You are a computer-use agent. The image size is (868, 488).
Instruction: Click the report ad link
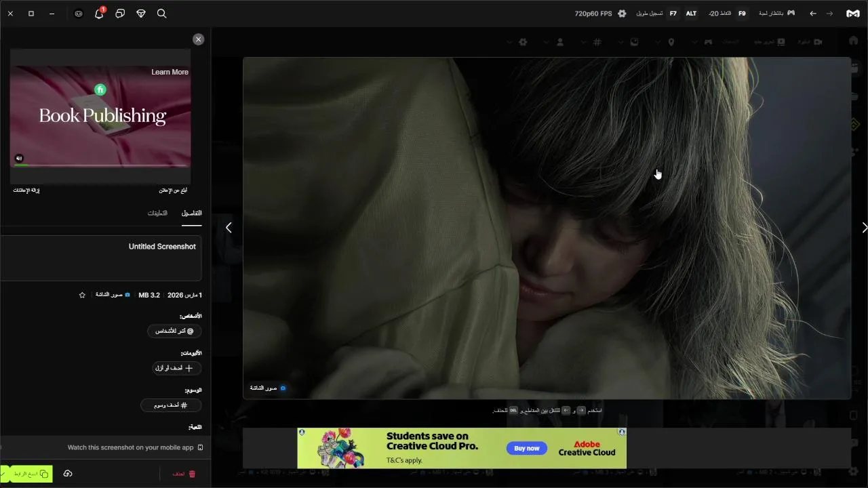click(174, 190)
